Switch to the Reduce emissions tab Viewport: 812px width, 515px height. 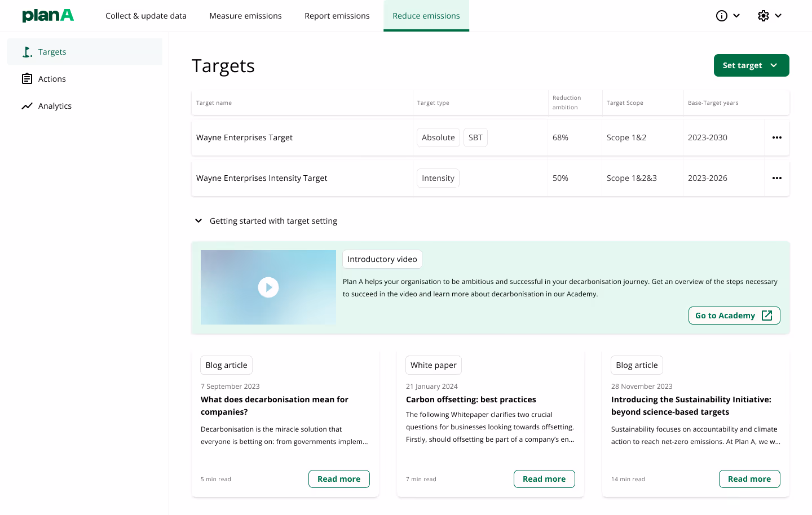(x=426, y=16)
